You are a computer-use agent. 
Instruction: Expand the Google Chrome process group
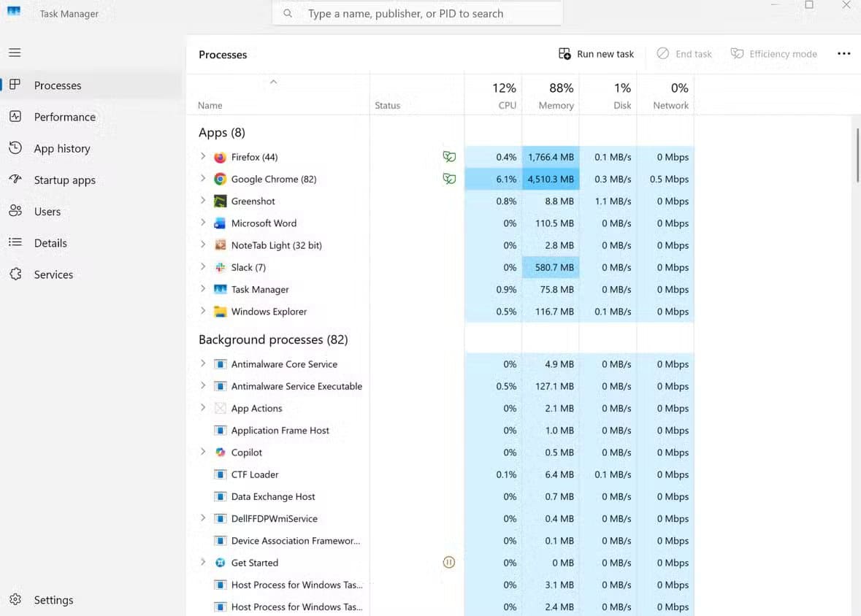click(x=203, y=179)
